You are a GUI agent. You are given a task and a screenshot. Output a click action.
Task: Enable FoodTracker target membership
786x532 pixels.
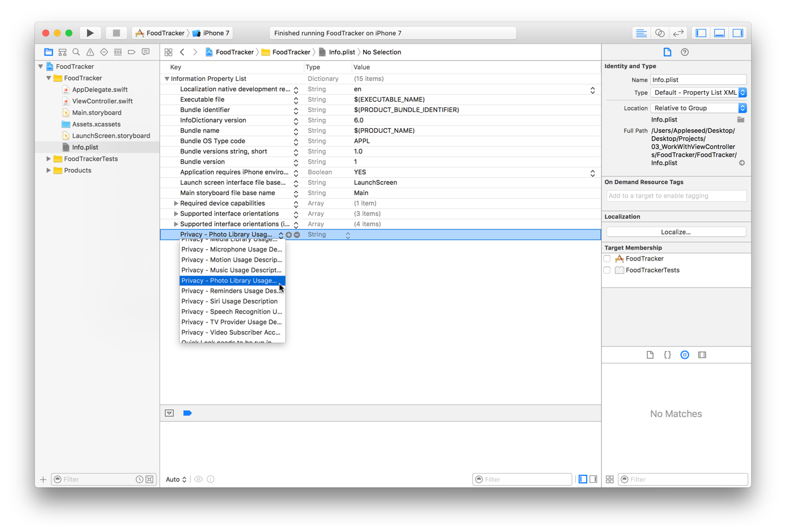607,259
